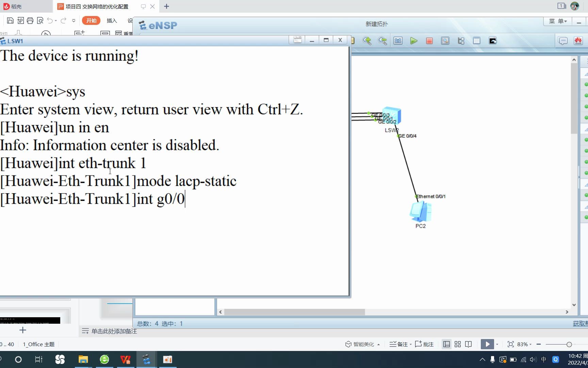Open the CLI console window icon in eNSP
The image size is (588, 368).
(493, 41)
